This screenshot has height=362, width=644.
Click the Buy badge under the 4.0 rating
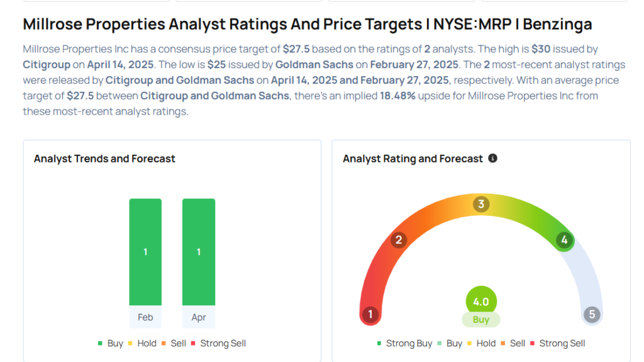click(481, 320)
